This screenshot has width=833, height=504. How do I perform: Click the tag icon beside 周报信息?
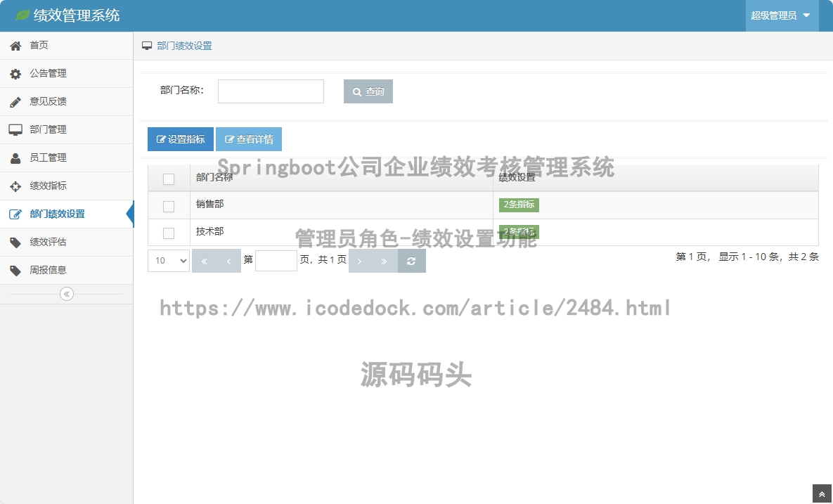(x=15, y=271)
